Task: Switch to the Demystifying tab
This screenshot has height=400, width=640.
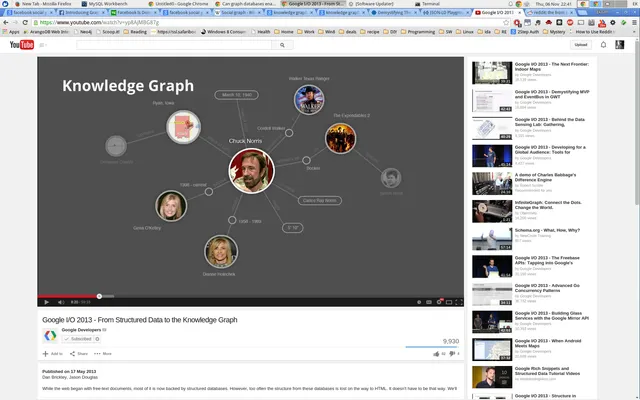Action: coord(392,13)
